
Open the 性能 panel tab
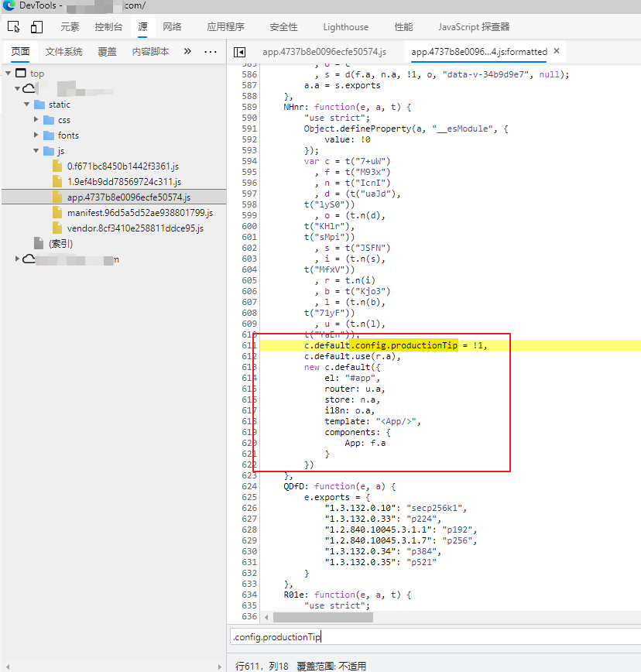point(403,27)
